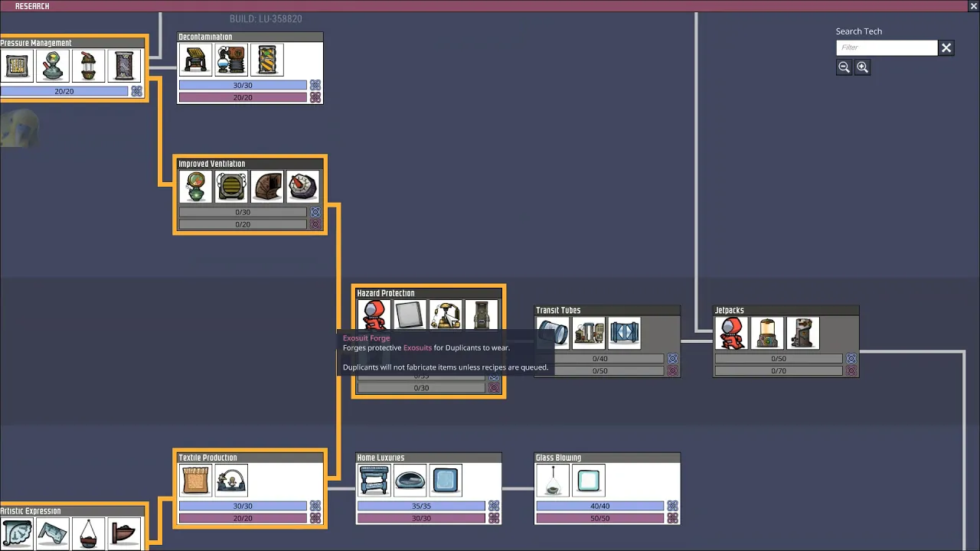Click the blue research type icon beside Pressure Management 20/20

(x=136, y=91)
